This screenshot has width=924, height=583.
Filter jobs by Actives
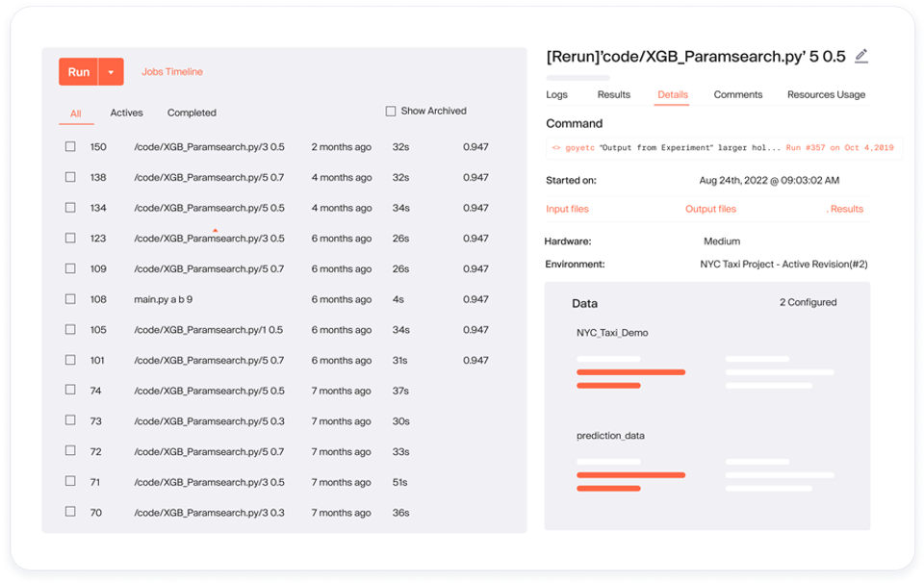[x=126, y=113]
